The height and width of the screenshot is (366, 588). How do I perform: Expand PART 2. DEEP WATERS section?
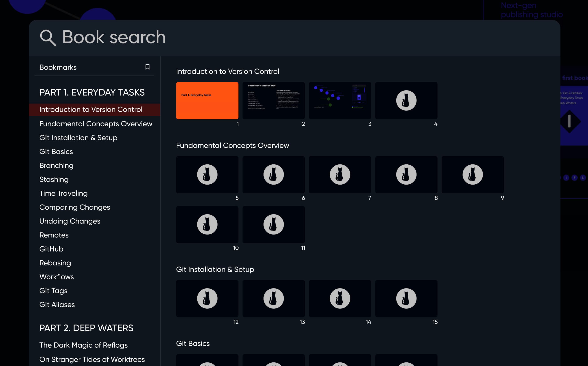click(86, 328)
